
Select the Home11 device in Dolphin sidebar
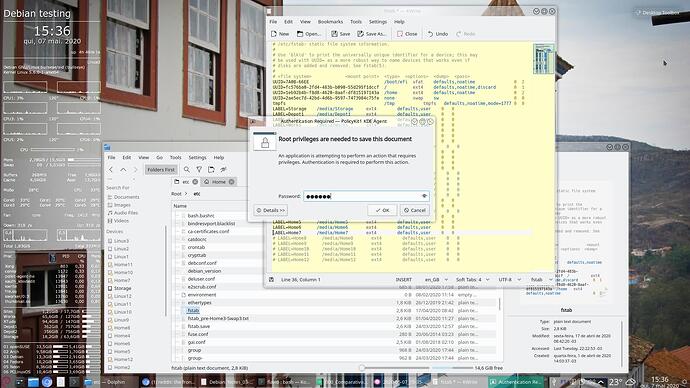pyautogui.click(x=120, y=264)
